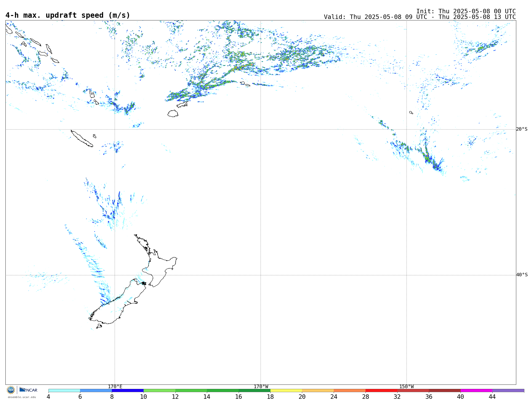Click the 40°S latitude label

pos(522,275)
